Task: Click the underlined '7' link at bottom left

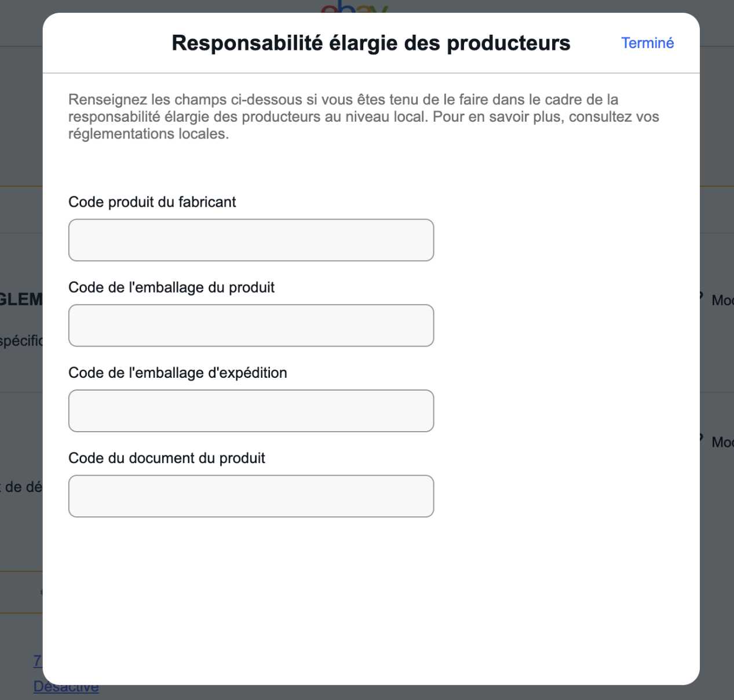Action: (38, 661)
